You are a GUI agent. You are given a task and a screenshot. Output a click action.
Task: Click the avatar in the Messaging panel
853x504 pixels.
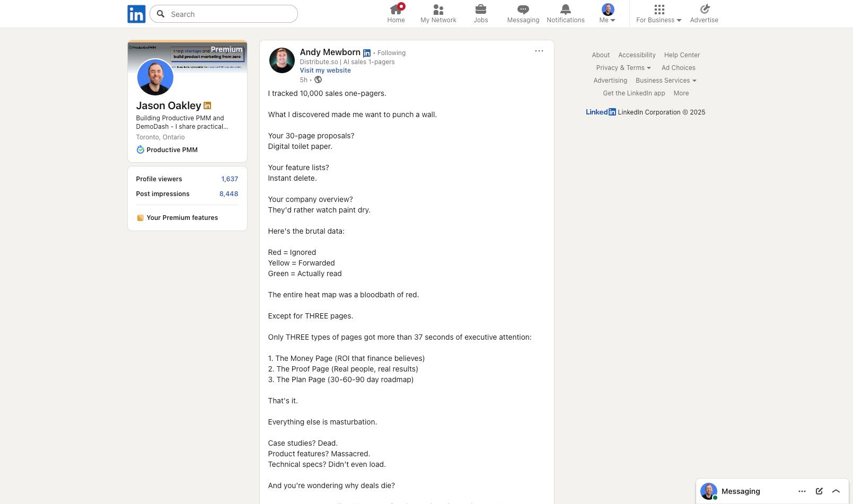click(x=709, y=491)
